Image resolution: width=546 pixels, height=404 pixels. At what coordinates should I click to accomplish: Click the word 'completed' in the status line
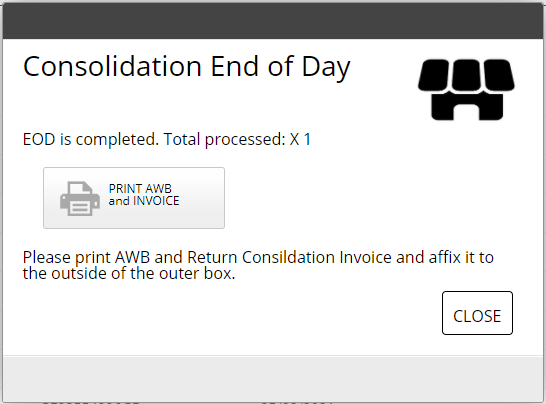tap(117, 140)
